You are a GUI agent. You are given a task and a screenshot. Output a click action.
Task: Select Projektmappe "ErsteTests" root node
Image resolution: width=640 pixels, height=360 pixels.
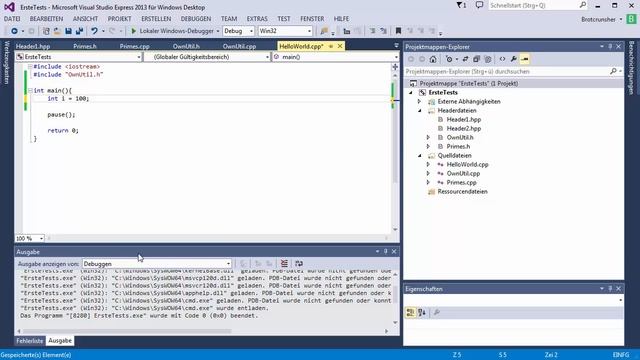(469, 83)
